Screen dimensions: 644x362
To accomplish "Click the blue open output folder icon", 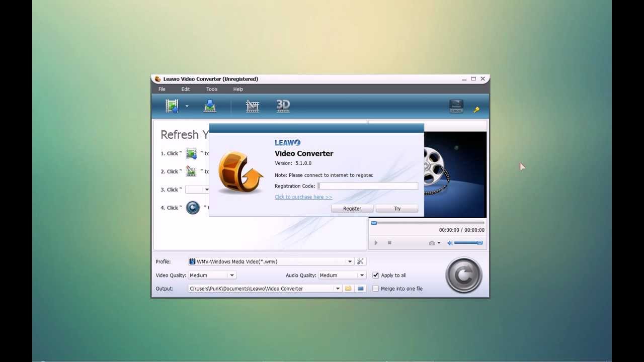I will tap(360, 289).
